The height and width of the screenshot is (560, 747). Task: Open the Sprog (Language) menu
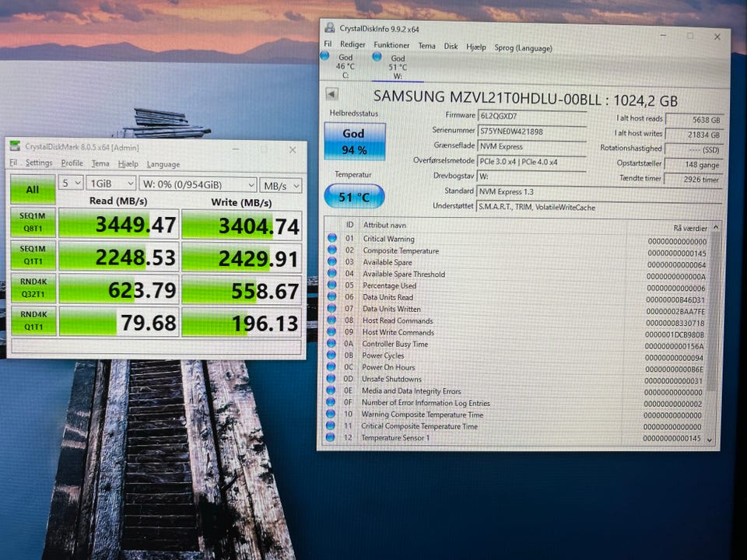pos(523,48)
